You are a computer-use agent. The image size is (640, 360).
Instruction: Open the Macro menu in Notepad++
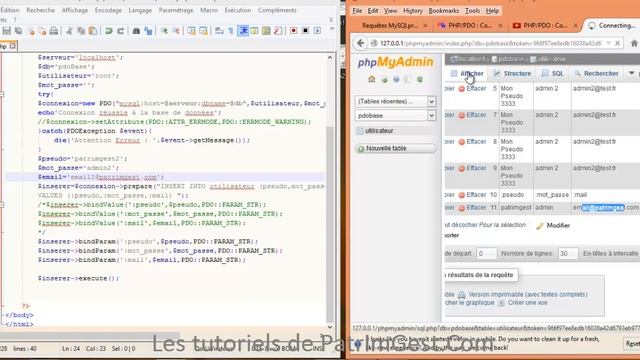coord(209,10)
